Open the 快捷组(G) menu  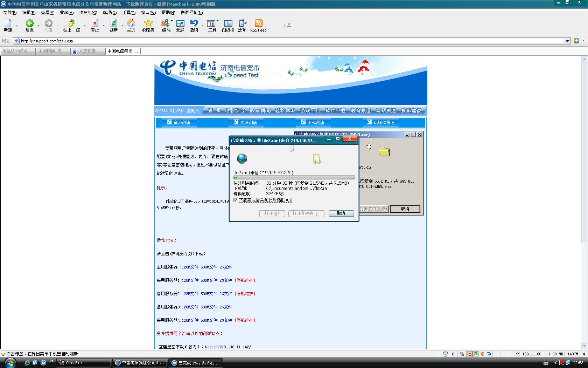[x=88, y=12]
